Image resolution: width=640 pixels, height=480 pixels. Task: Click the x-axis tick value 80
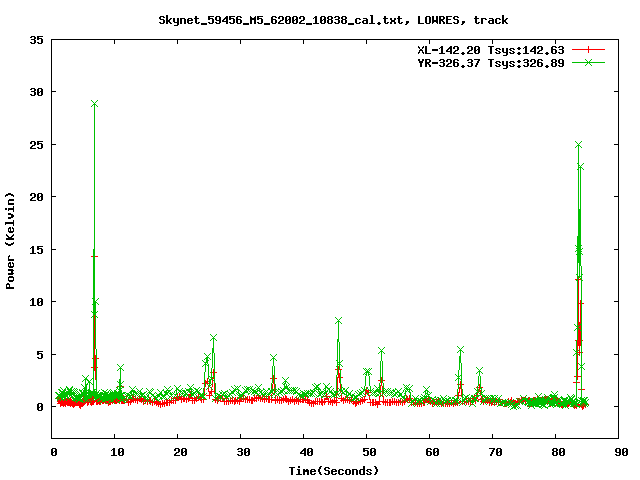pos(558,452)
